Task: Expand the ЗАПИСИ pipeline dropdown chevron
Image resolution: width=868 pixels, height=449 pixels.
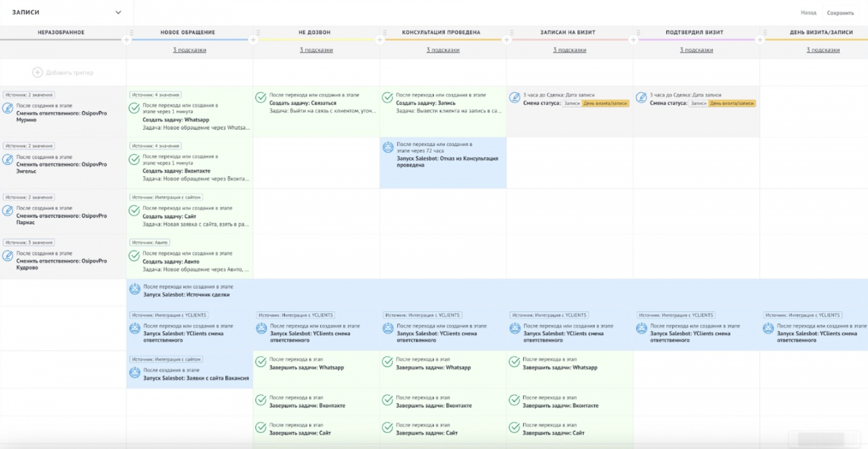Action: [x=118, y=12]
